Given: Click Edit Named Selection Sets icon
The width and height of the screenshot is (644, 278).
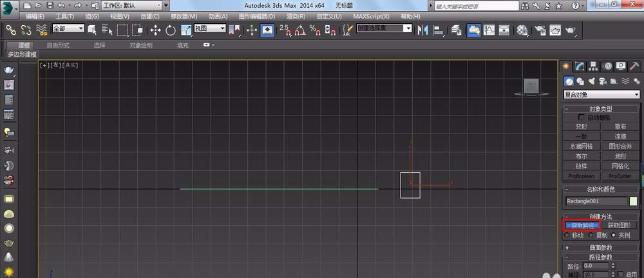Looking at the screenshot, I should click(348, 30).
